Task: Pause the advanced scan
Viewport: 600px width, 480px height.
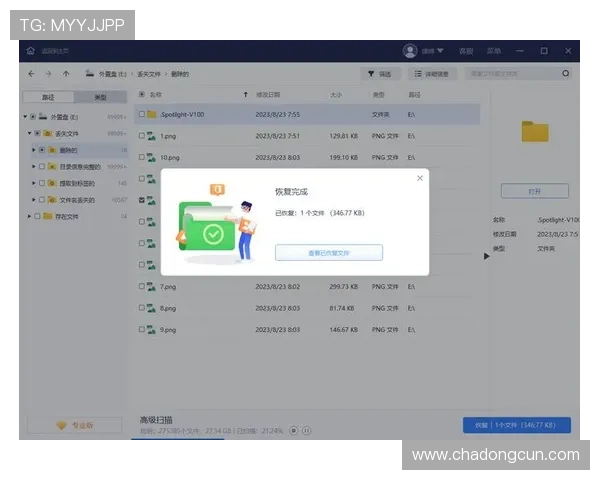Action: [307, 431]
